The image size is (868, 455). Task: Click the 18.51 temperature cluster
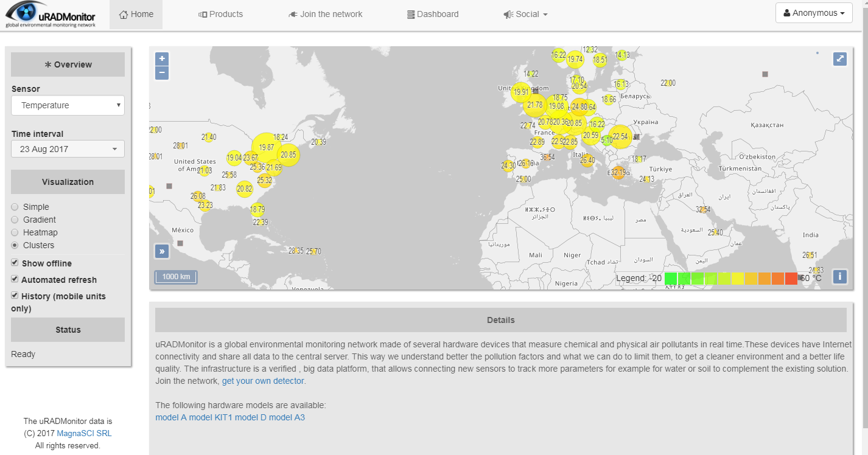(600, 60)
